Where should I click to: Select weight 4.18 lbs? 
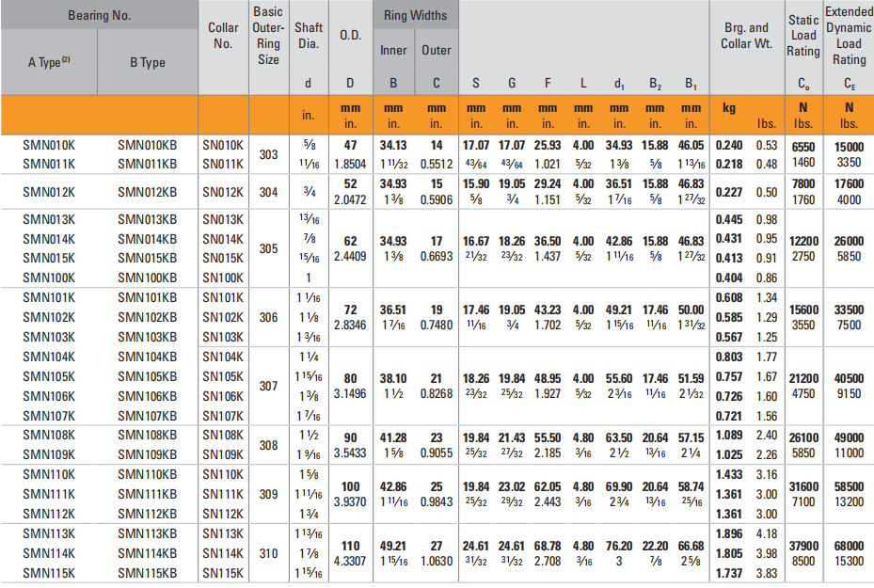pos(767,533)
